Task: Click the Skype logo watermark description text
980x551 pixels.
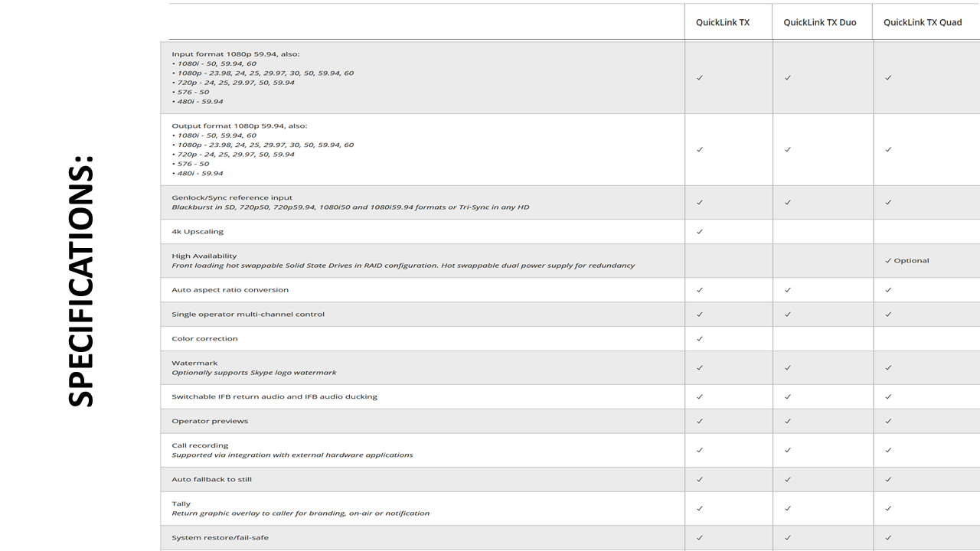Action: (253, 373)
